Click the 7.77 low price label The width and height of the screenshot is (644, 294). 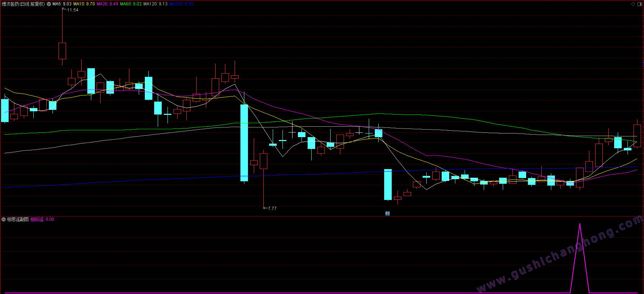pos(272,209)
